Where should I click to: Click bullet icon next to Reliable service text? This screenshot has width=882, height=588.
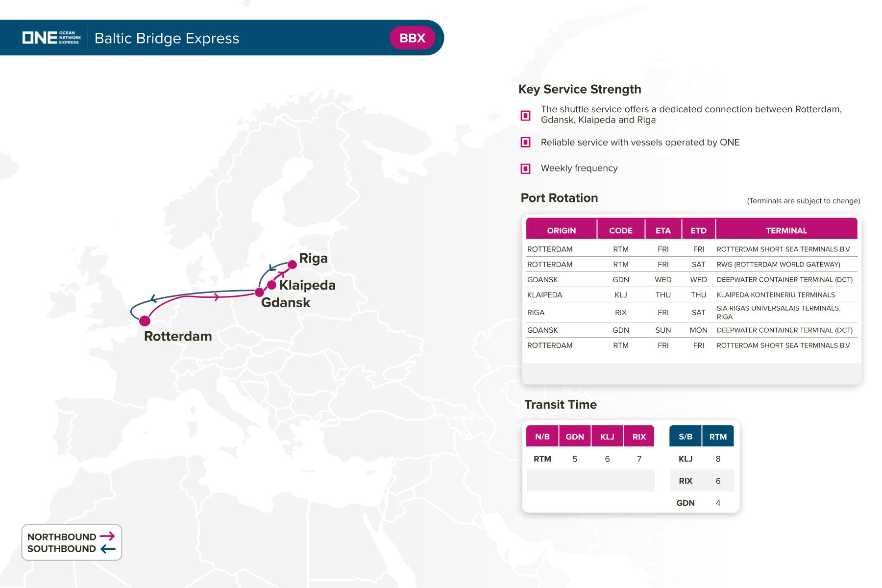tap(525, 143)
